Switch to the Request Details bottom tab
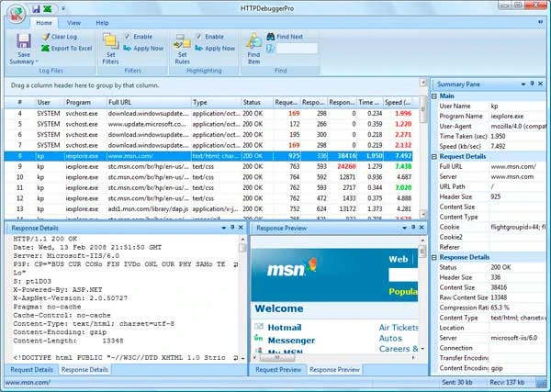This screenshot has width=551, height=392. [31, 370]
